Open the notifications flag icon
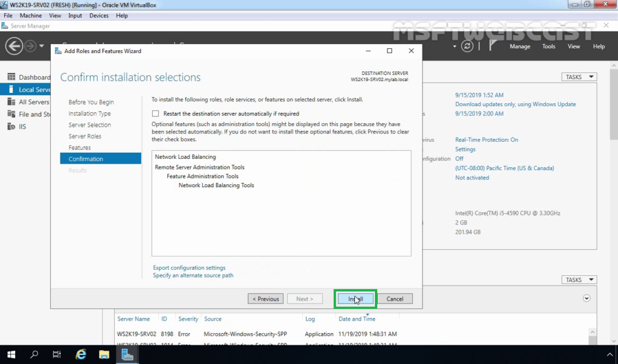The image size is (618, 364). (492, 46)
